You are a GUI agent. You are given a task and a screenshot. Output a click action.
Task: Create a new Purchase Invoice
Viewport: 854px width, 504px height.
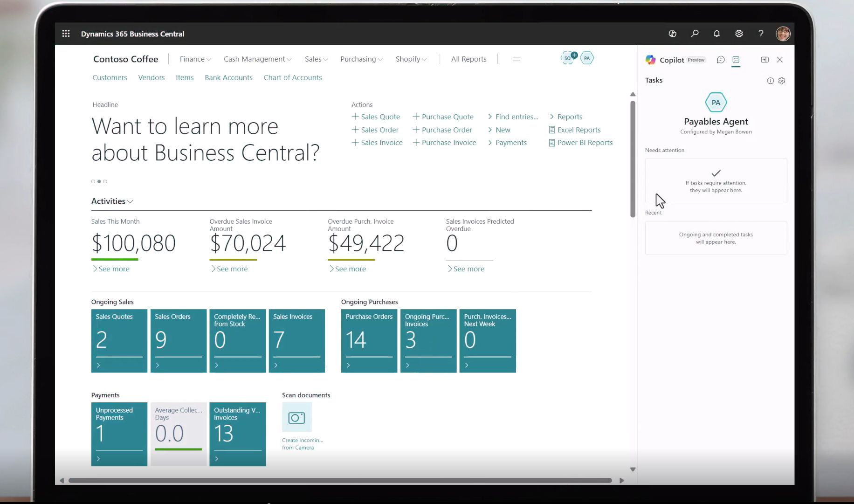[x=445, y=143]
